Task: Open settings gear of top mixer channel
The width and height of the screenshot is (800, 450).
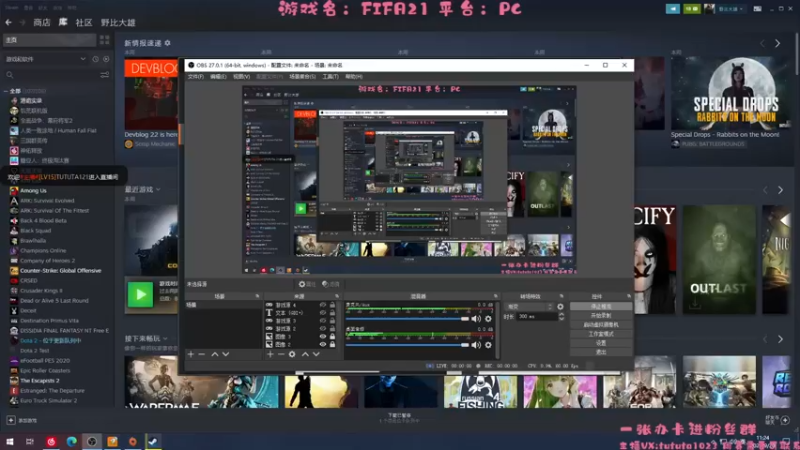Action: pyautogui.click(x=488, y=319)
